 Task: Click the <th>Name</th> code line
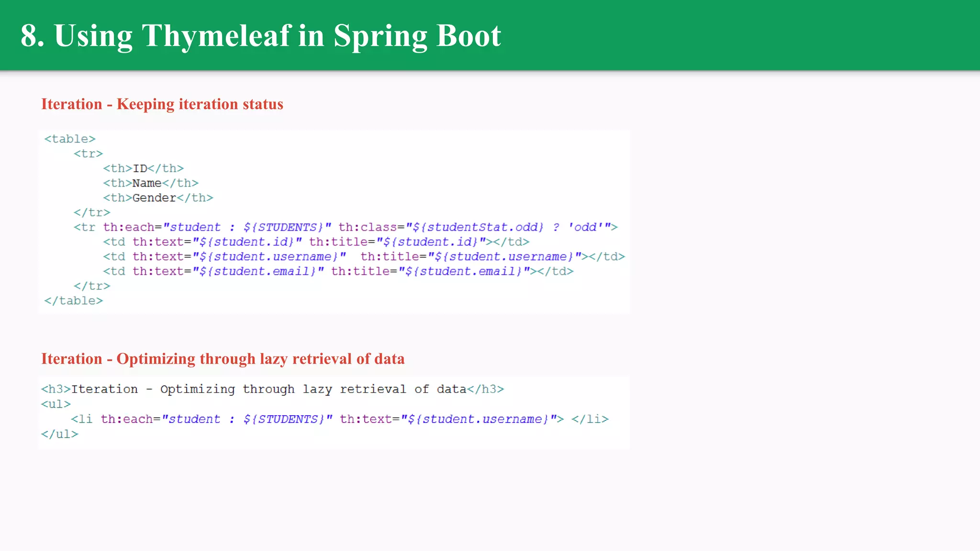150,183
